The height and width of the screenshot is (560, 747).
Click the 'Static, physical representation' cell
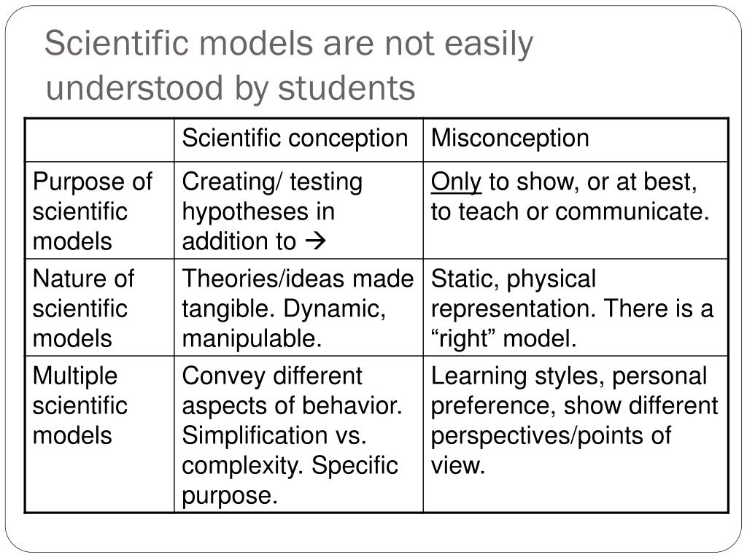[576, 308]
